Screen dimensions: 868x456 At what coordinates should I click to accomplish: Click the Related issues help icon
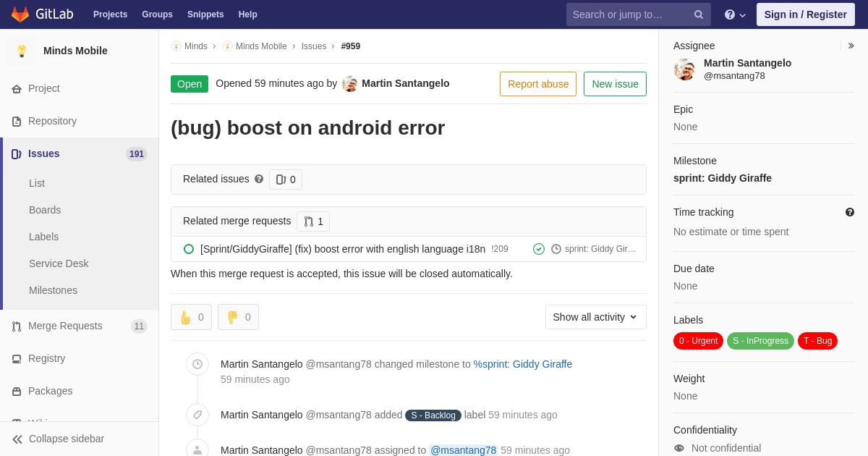tap(259, 179)
